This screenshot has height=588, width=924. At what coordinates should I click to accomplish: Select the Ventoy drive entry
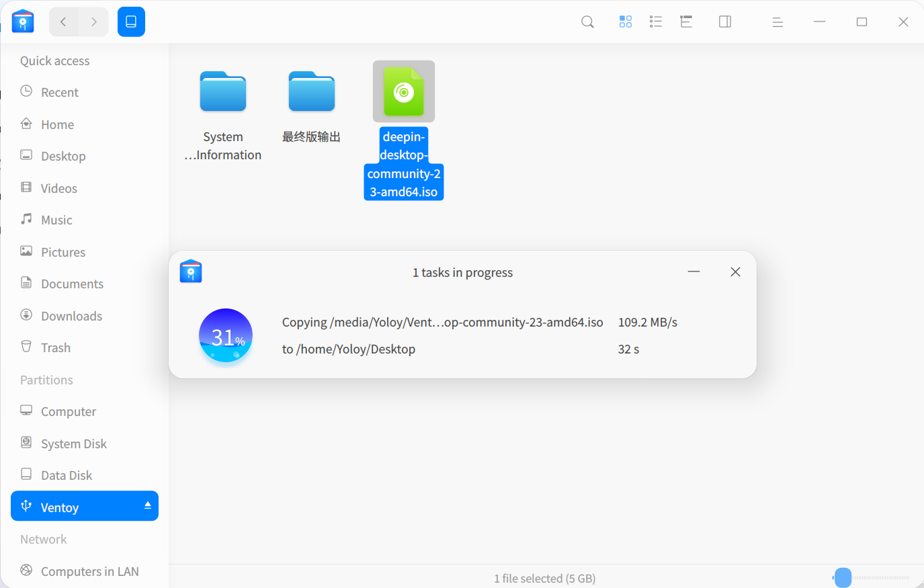85,506
